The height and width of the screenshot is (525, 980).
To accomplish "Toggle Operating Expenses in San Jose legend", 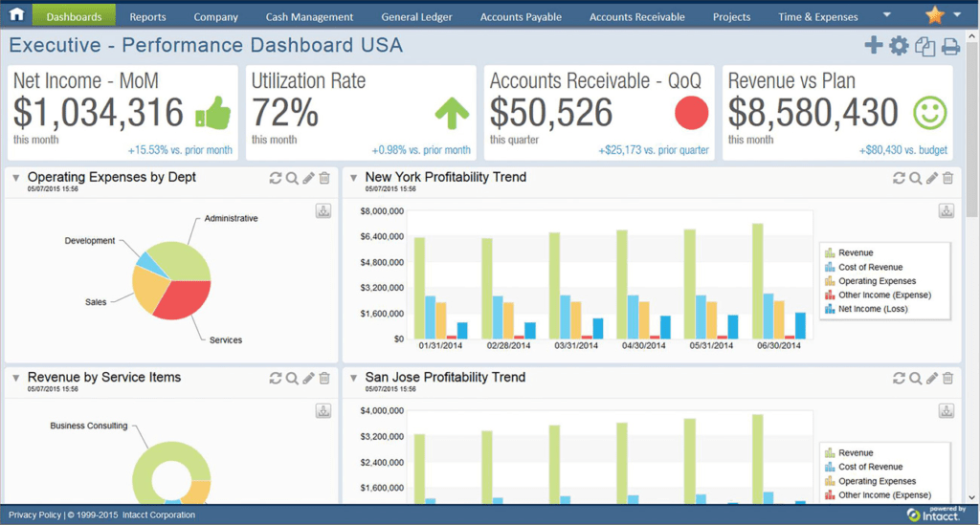I will click(x=870, y=481).
